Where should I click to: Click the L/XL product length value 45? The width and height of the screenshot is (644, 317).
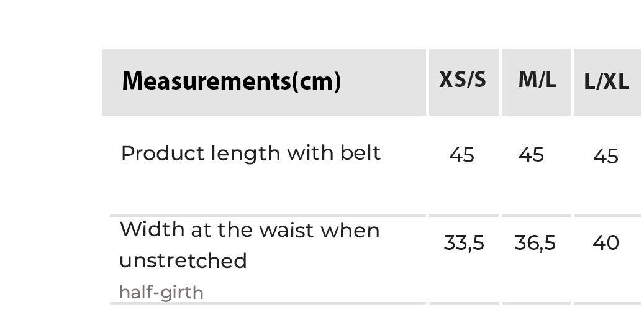click(605, 155)
